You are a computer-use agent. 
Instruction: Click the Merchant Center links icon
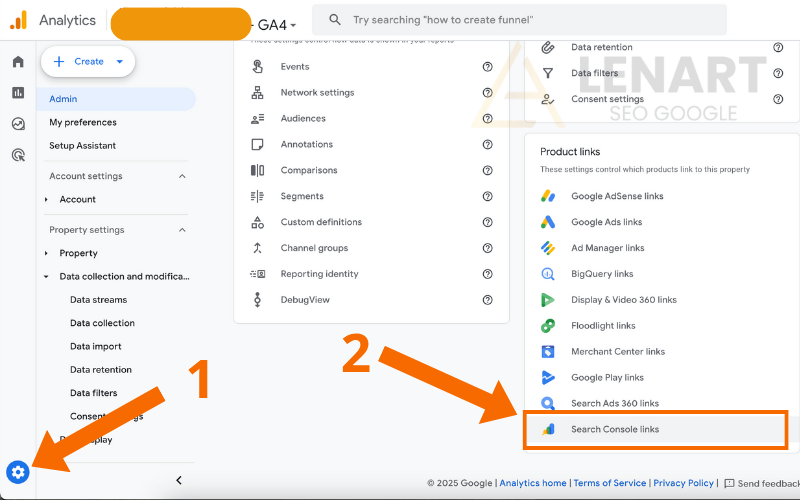[x=547, y=352]
